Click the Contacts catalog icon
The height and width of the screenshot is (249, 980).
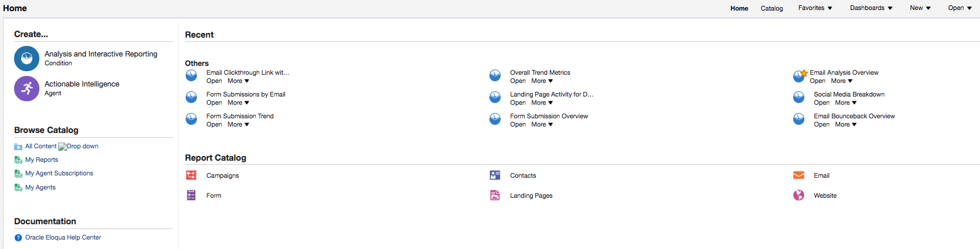tap(495, 175)
